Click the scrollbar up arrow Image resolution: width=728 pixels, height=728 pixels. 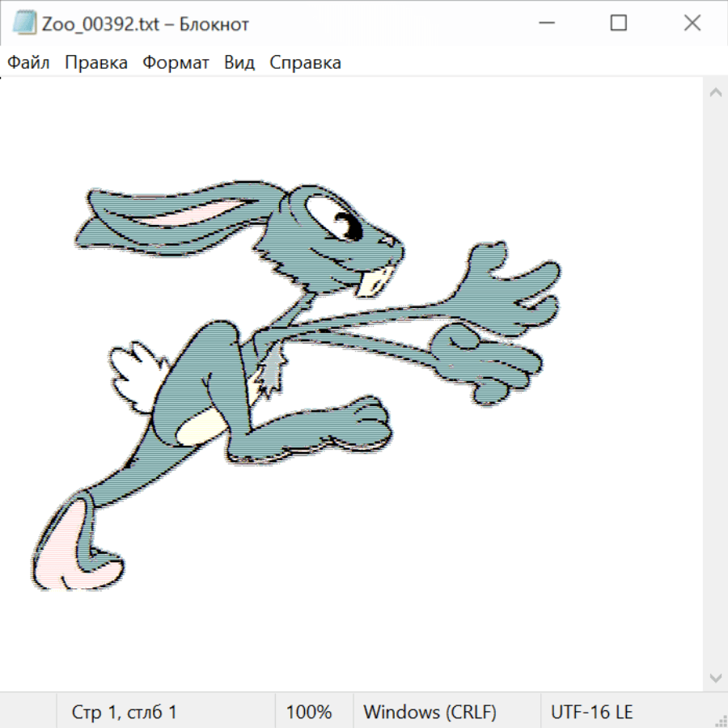[x=715, y=93]
